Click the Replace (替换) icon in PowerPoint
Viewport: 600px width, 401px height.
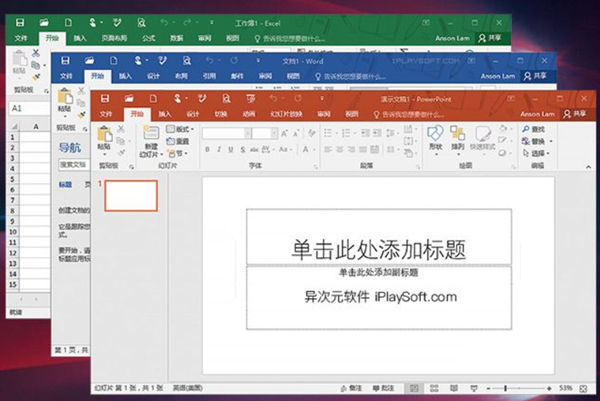pos(536,141)
